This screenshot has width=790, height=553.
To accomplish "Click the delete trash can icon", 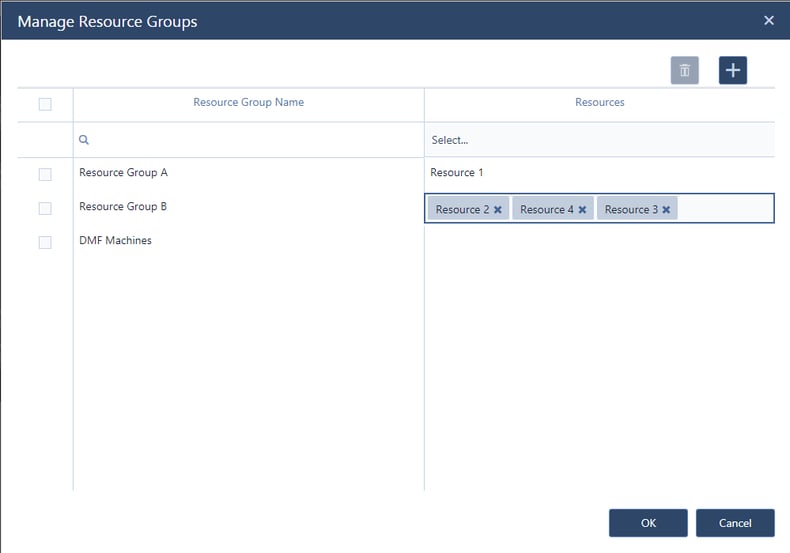I will 684,70.
